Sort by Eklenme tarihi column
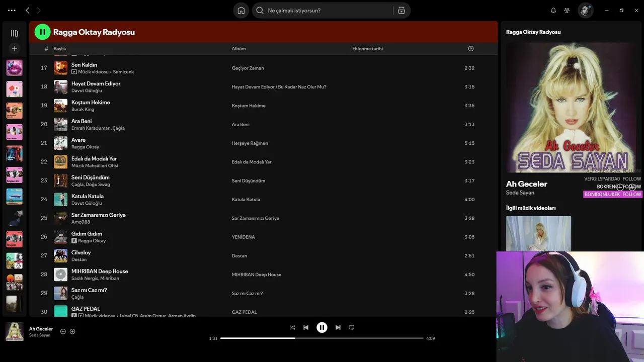This screenshot has width=644, height=362. [x=367, y=49]
